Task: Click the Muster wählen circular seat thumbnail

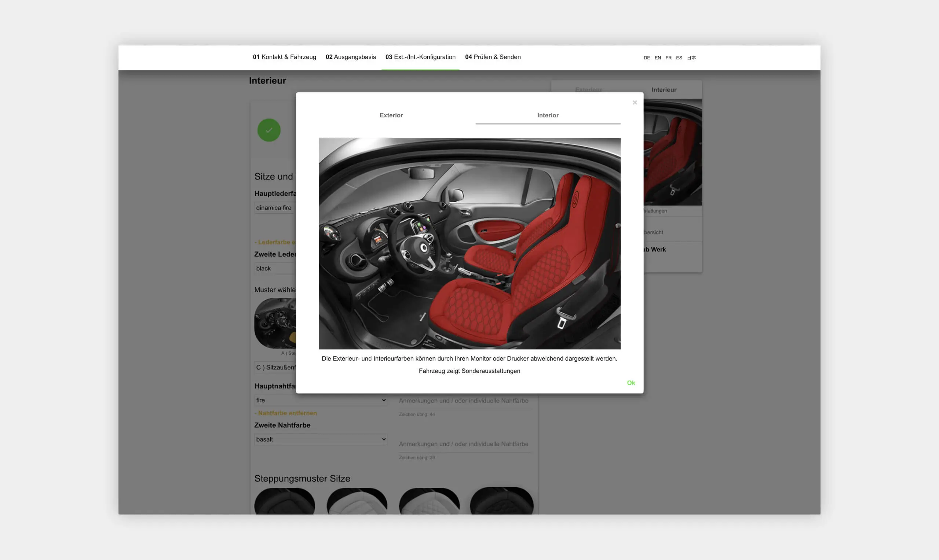Action: click(x=275, y=323)
